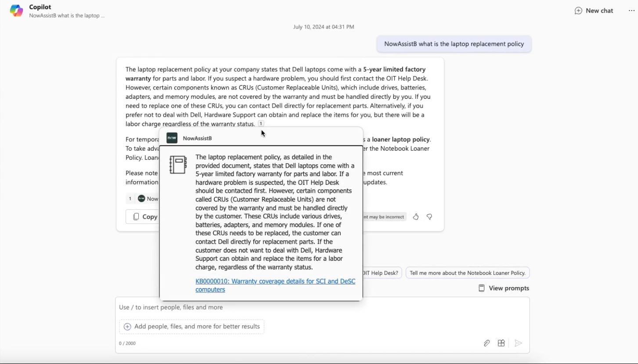Screen dimensions: 638x364
Task: Click the chat subtitle 'NowAssistB what is the laptop ...'
Action: point(67,15)
